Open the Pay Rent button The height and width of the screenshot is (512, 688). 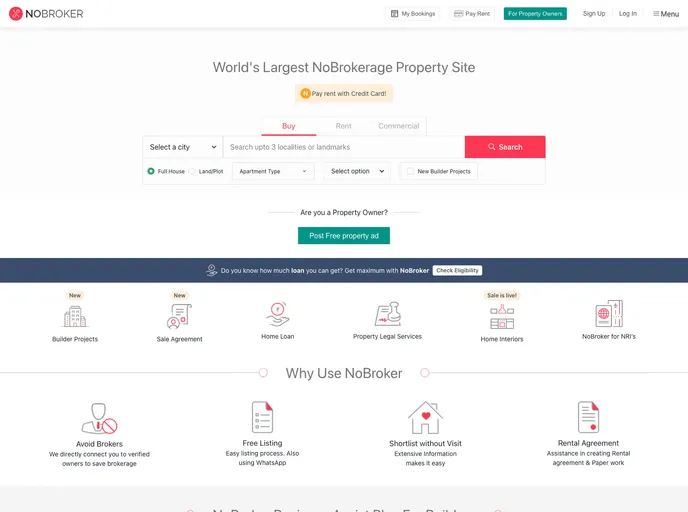pos(472,14)
